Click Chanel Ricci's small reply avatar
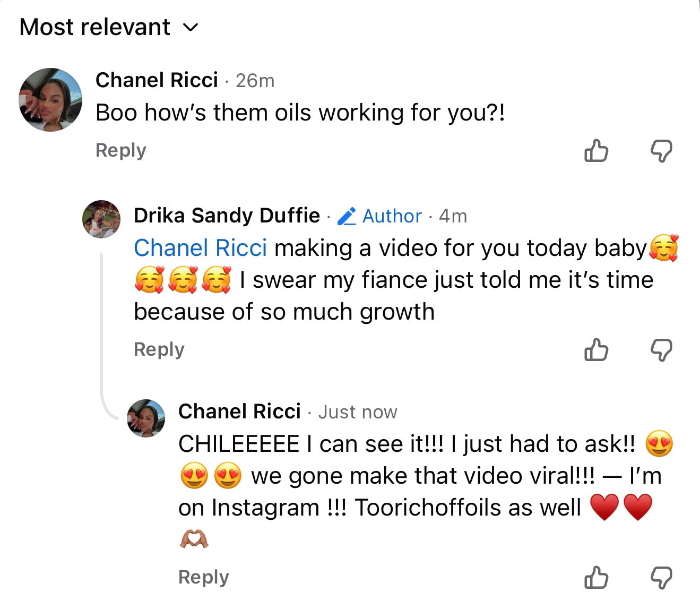Viewport: 700px width, 609px height. click(x=146, y=418)
